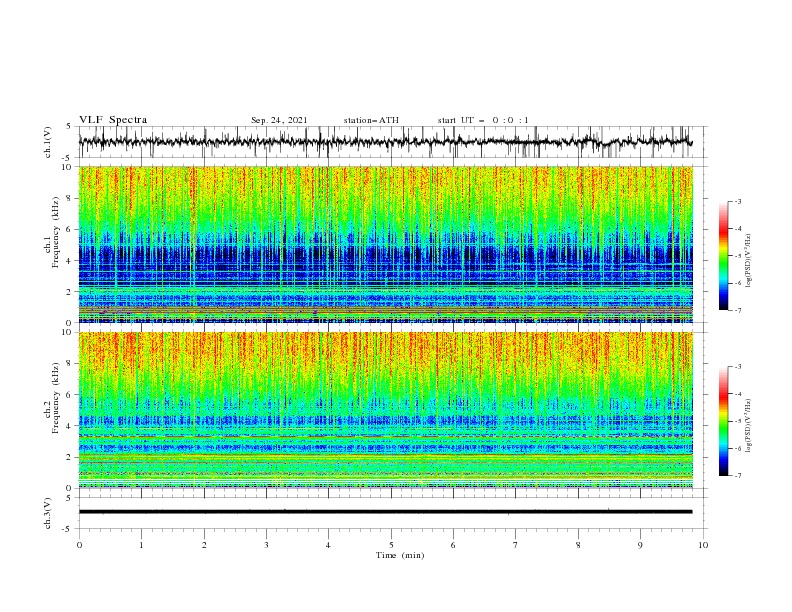Click the ch.1 frequency tick "4"
Screen dimensions: 792x612
coord(70,261)
